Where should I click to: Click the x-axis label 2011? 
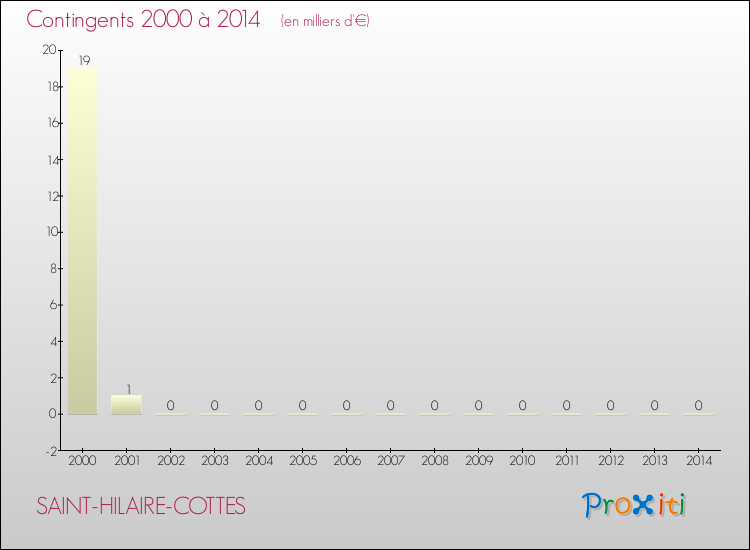(x=567, y=461)
